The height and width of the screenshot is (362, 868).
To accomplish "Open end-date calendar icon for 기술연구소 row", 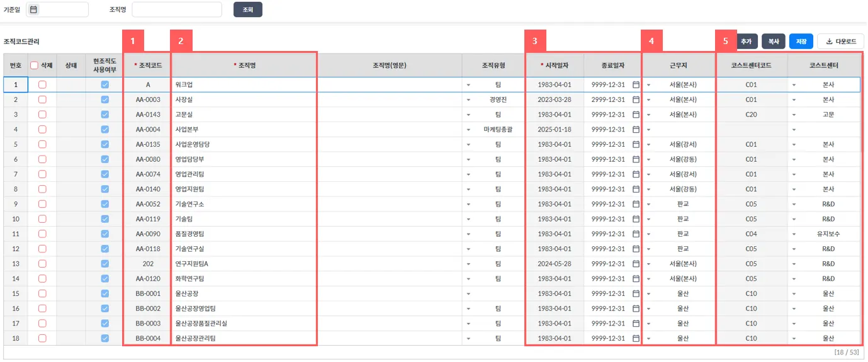I will 636,204.
